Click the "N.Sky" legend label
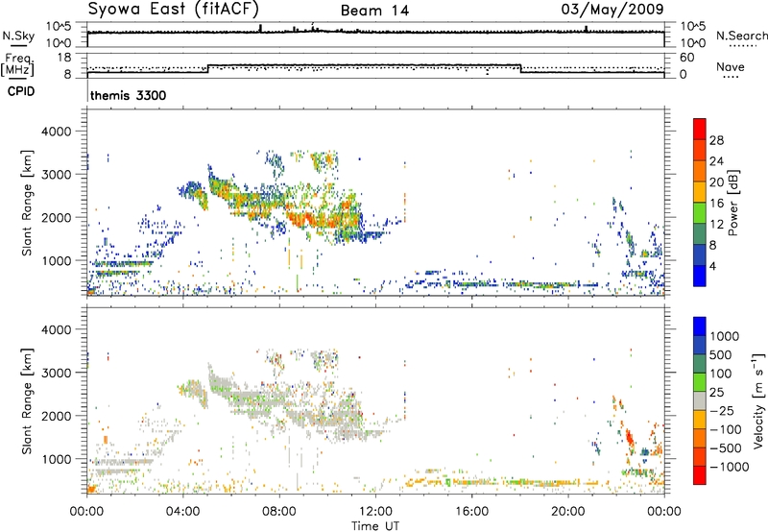 point(18,36)
